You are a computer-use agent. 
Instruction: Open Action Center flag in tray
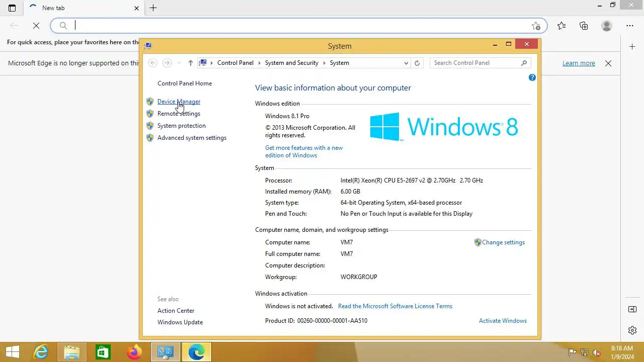pyautogui.click(x=572, y=352)
